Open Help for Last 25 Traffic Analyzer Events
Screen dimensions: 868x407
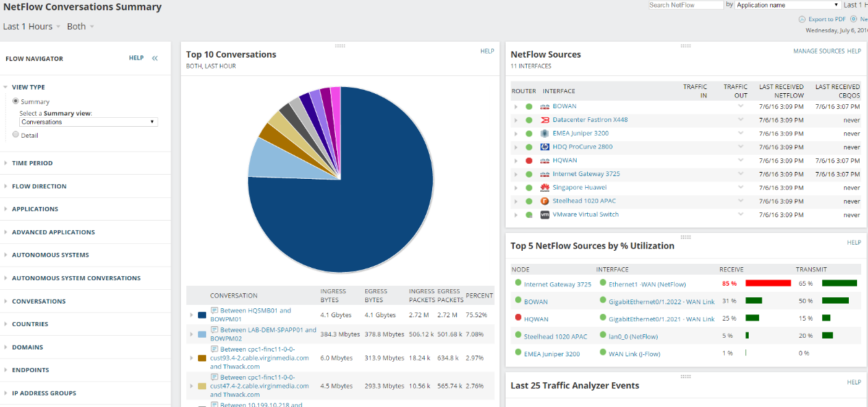[x=854, y=382]
